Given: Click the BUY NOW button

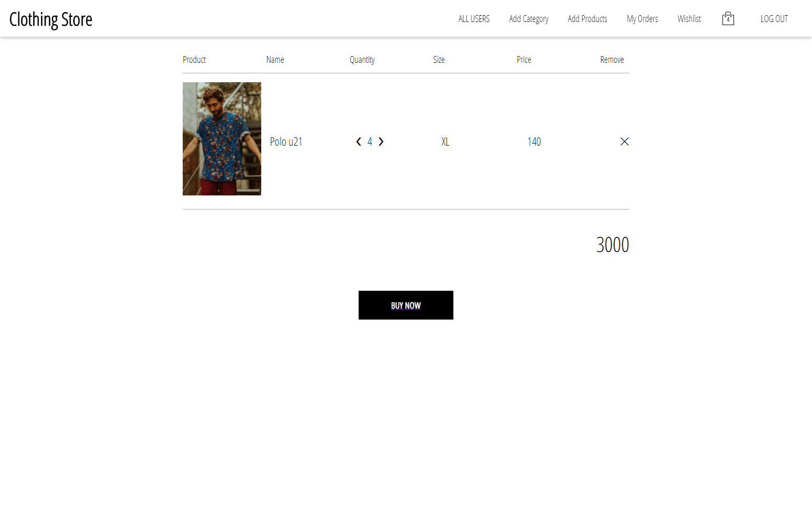Looking at the screenshot, I should (406, 305).
